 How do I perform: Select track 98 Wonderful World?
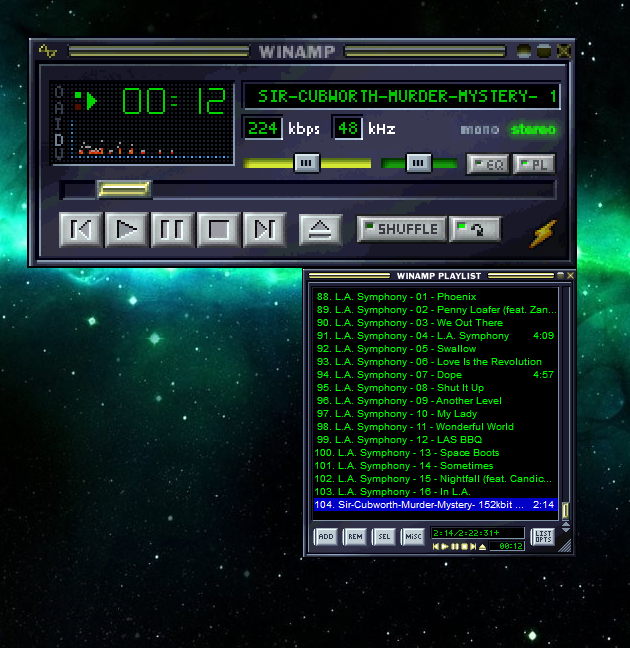(436, 427)
